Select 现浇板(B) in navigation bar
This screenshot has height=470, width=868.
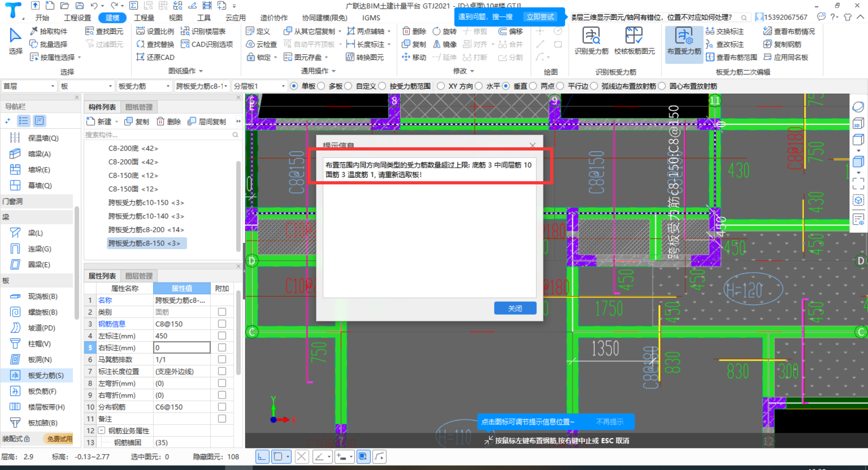pos(37,296)
